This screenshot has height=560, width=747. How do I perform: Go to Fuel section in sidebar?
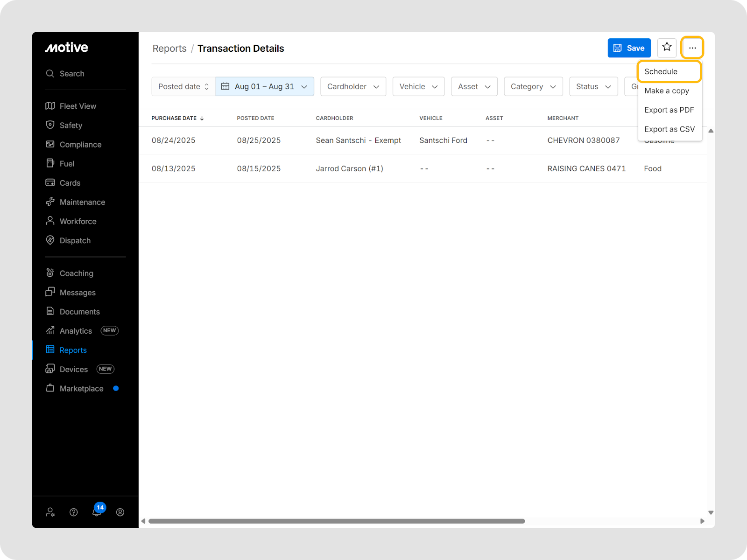point(67,164)
